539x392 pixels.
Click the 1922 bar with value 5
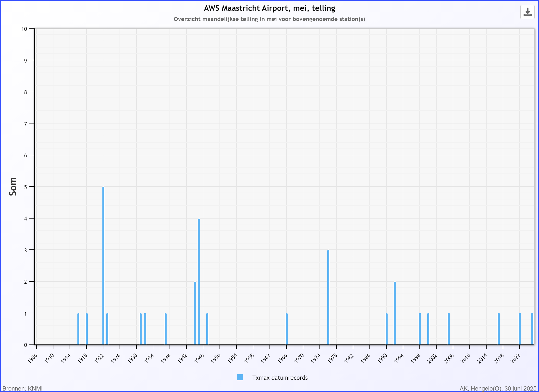coord(103,266)
